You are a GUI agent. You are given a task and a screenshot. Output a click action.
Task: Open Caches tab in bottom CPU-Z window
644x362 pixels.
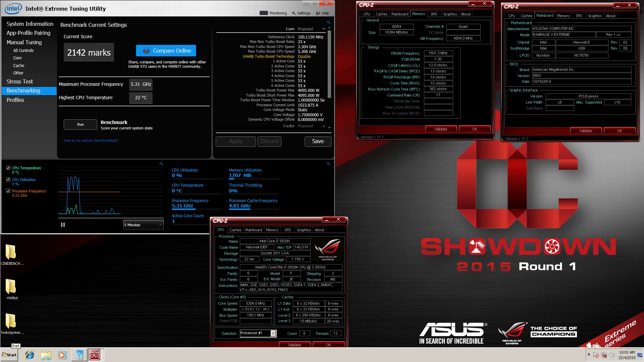coord(235,230)
